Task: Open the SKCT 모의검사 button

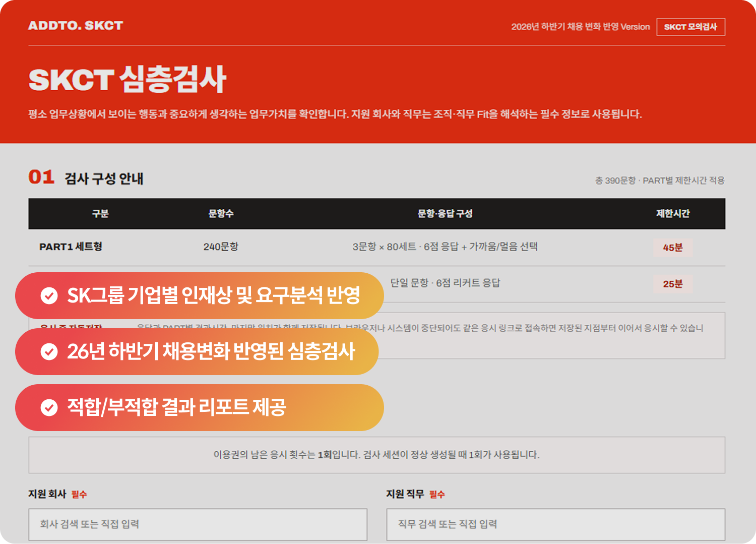Action: (690, 27)
